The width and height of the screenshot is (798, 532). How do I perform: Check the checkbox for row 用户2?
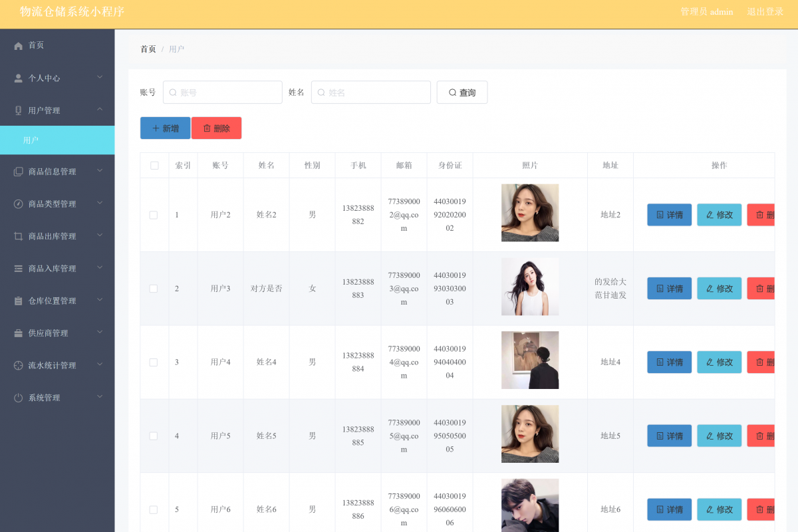pos(154,215)
